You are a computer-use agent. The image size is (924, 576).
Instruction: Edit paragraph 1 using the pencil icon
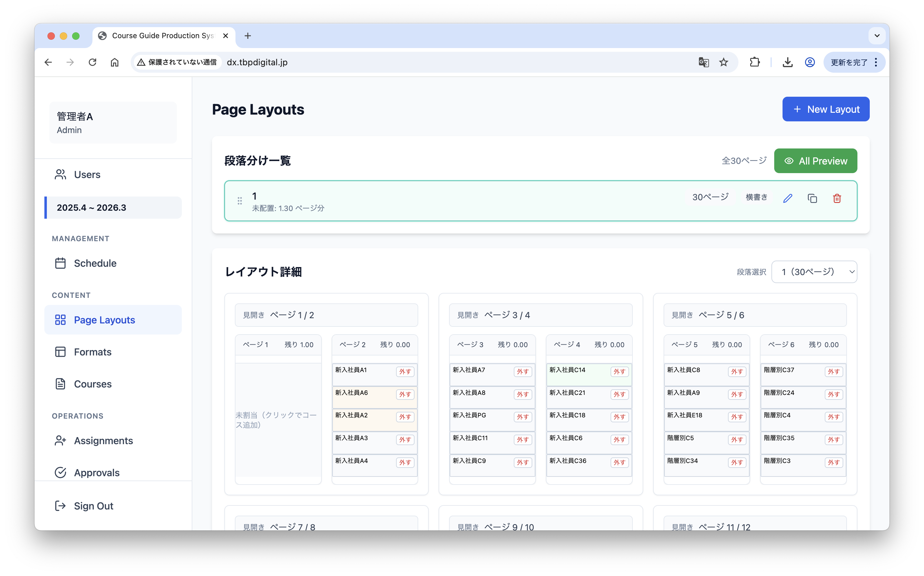788,198
